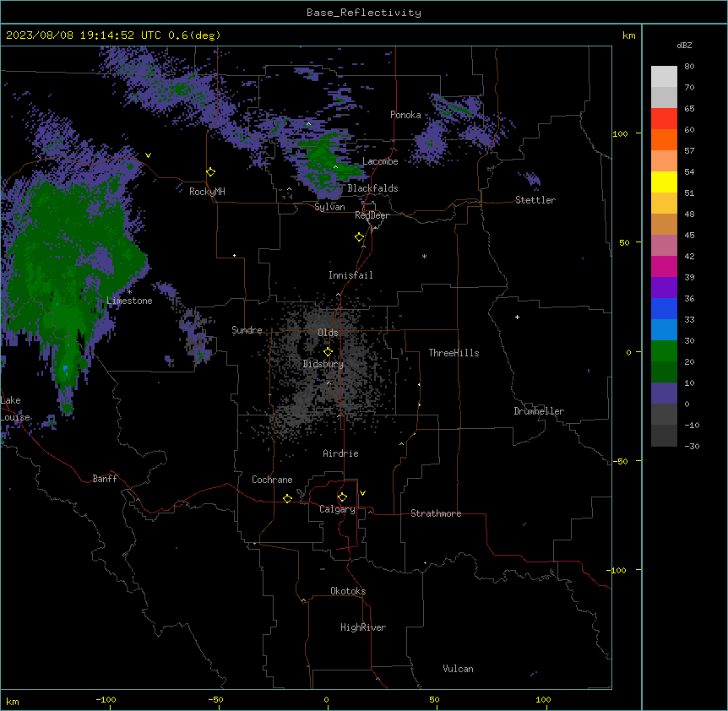Click the Lacombe city label
Screen dimensions: 728x711
pos(380,161)
